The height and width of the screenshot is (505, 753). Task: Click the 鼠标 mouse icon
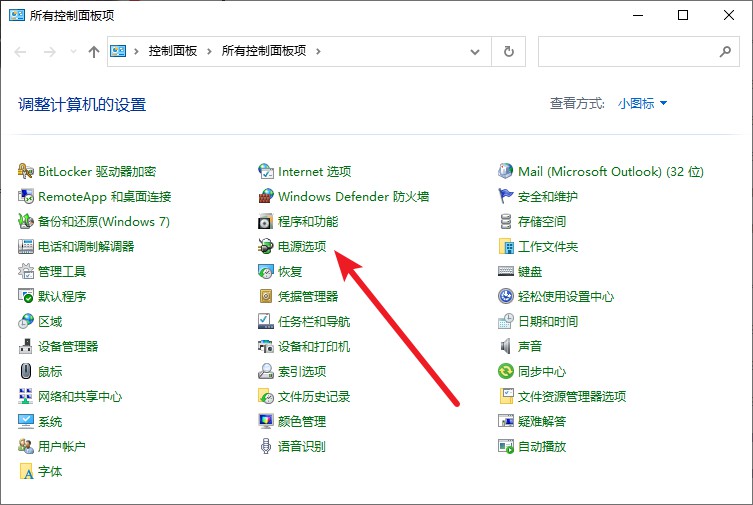tap(26, 371)
